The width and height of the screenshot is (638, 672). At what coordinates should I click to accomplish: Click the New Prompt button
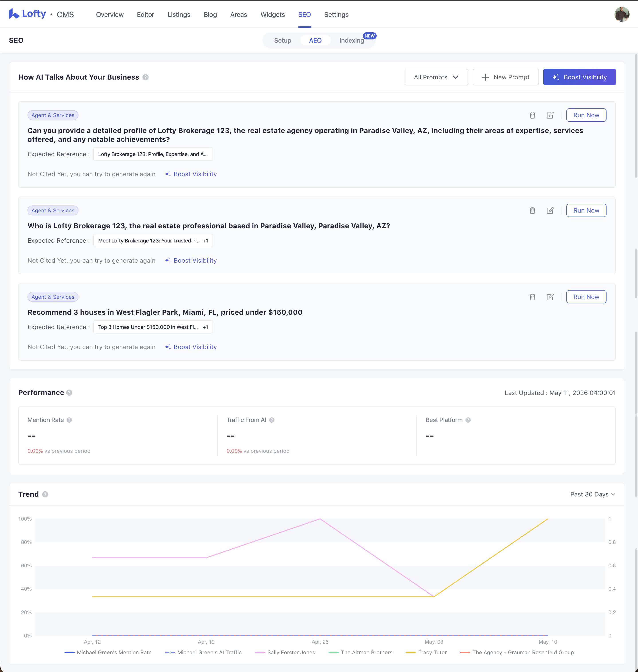pos(505,77)
